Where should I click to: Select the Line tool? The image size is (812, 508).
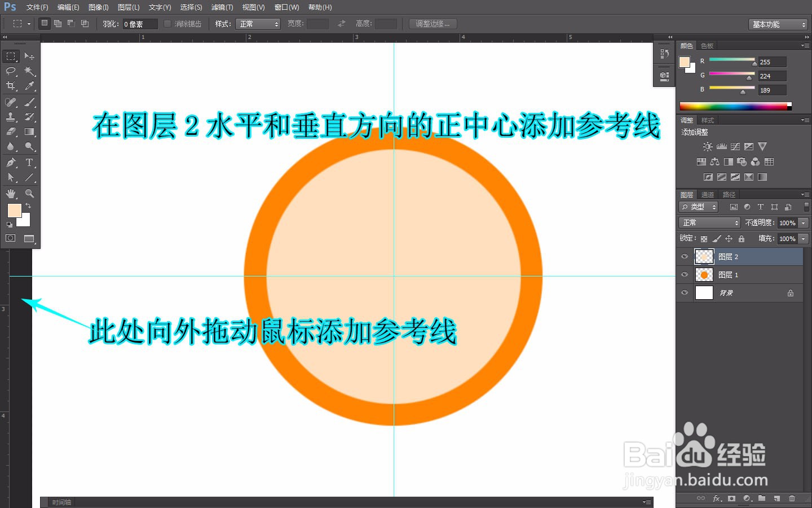click(x=29, y=177)
